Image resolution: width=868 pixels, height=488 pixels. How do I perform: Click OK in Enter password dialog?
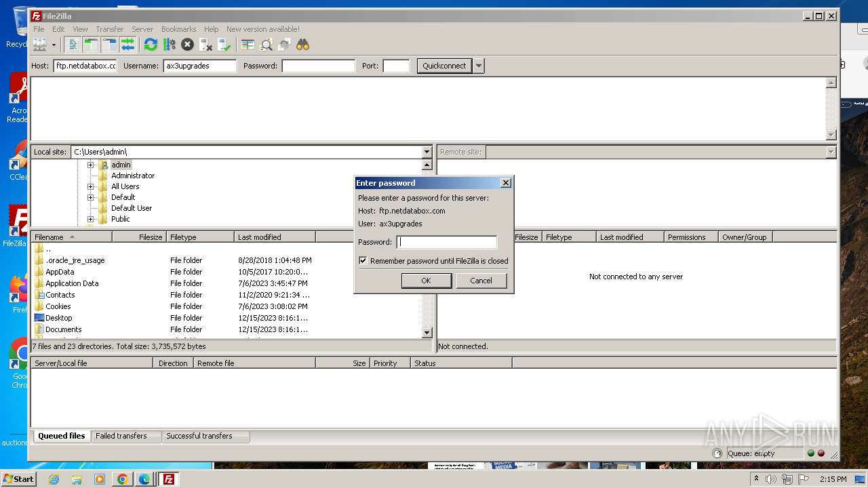(x=426, y=281)
